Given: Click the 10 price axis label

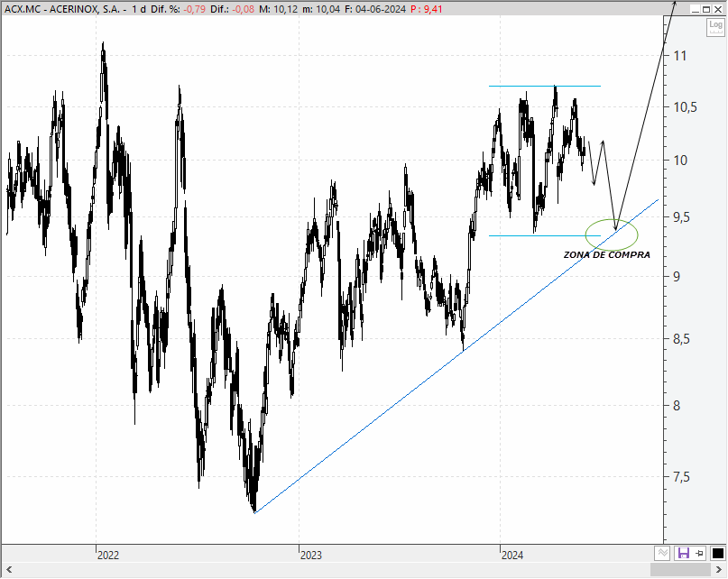Looking at the screenshot, I should (x=681, y=161).
